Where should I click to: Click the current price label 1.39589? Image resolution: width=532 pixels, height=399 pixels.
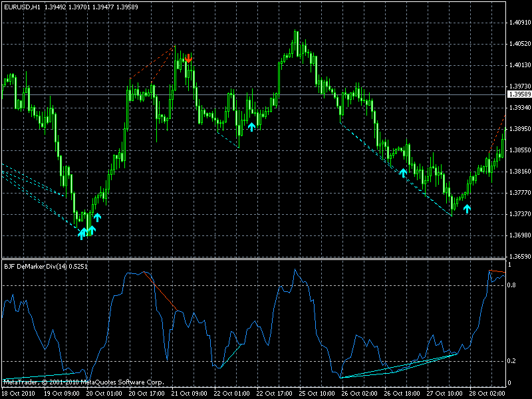[519, 94]
